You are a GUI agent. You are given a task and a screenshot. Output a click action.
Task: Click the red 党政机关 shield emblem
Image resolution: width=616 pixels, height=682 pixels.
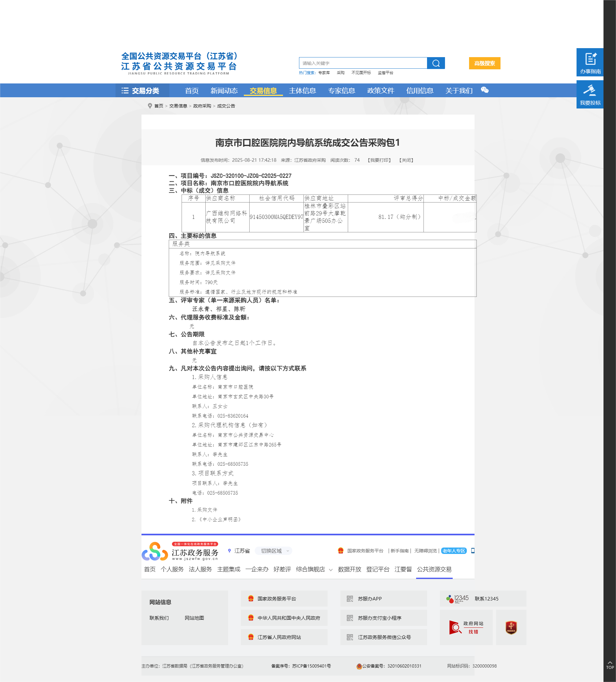click(510, 627)
